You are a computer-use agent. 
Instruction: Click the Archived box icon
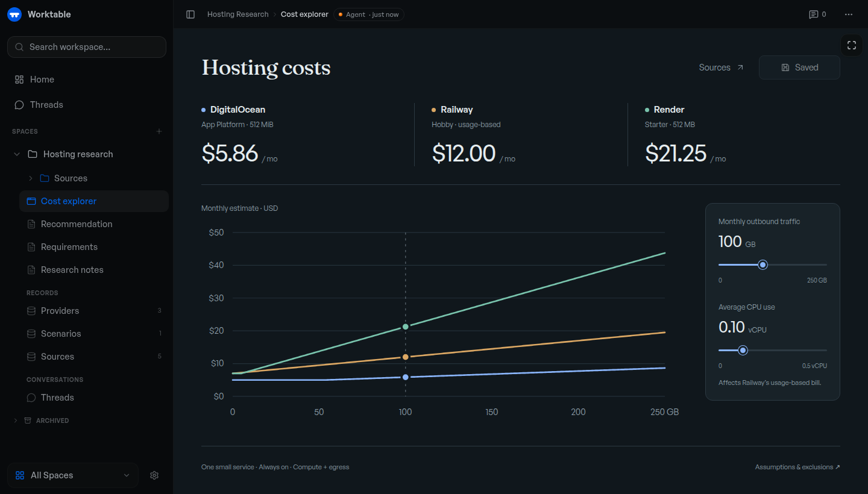tap(27, 421)
